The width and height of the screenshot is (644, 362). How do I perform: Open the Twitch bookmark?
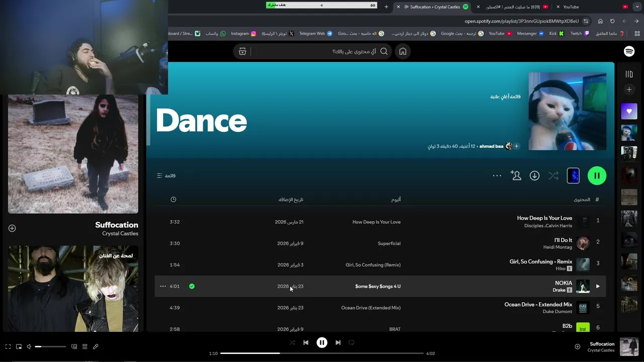click(580, 34)
